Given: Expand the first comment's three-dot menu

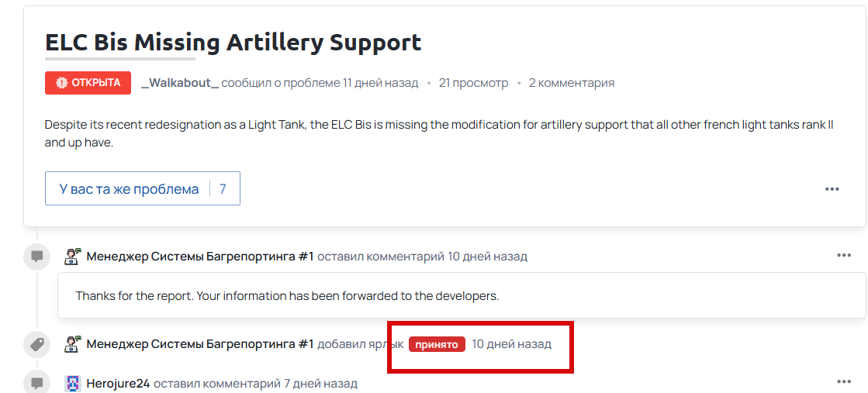Looking at the screenshot, I should pyautogui.click(x=844, y=256).
